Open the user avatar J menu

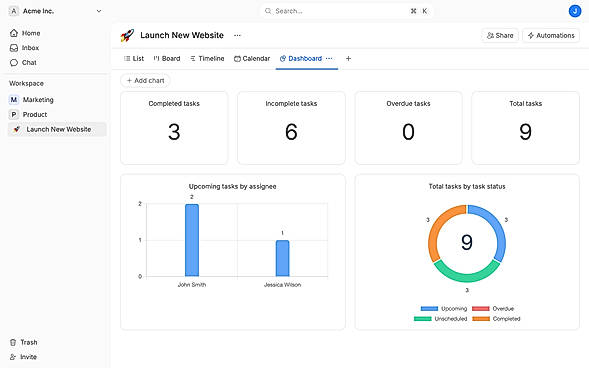(x=575, y=11)
